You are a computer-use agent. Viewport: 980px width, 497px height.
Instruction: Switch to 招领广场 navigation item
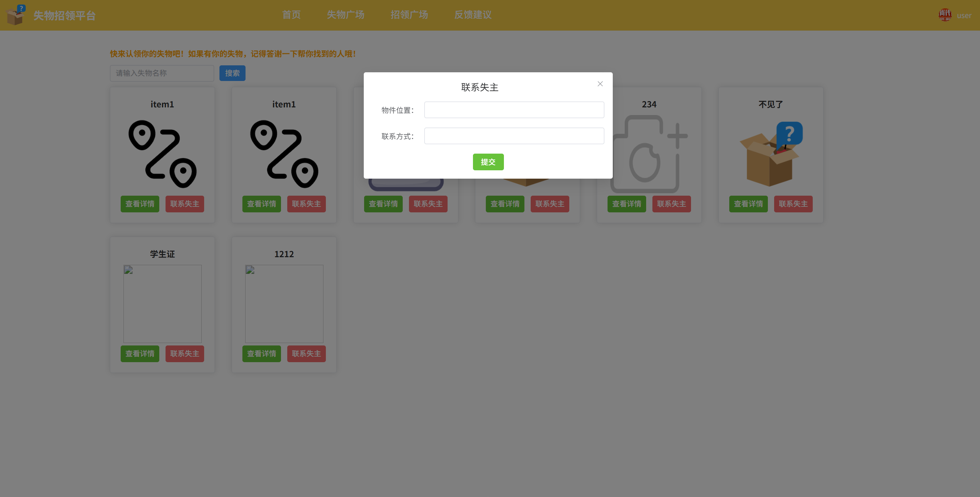[409, 15]
